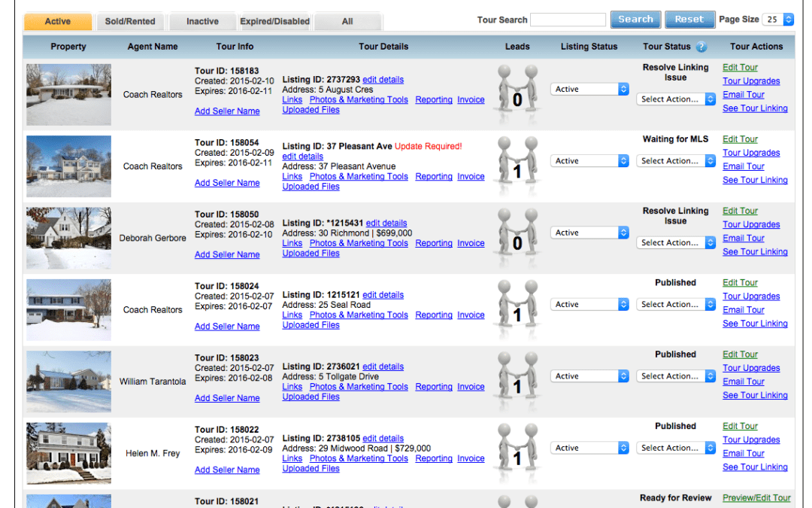Open Edit Tour link for Tour 158024
The image size is (812, 508).
(x=740, y=283)
